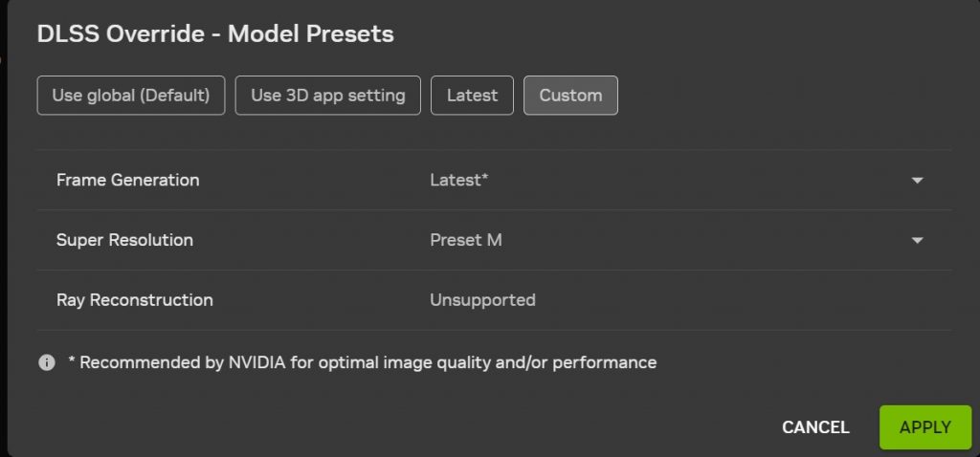
Task: Click the asterisk at the footnote's start
Action: (72, 362)
